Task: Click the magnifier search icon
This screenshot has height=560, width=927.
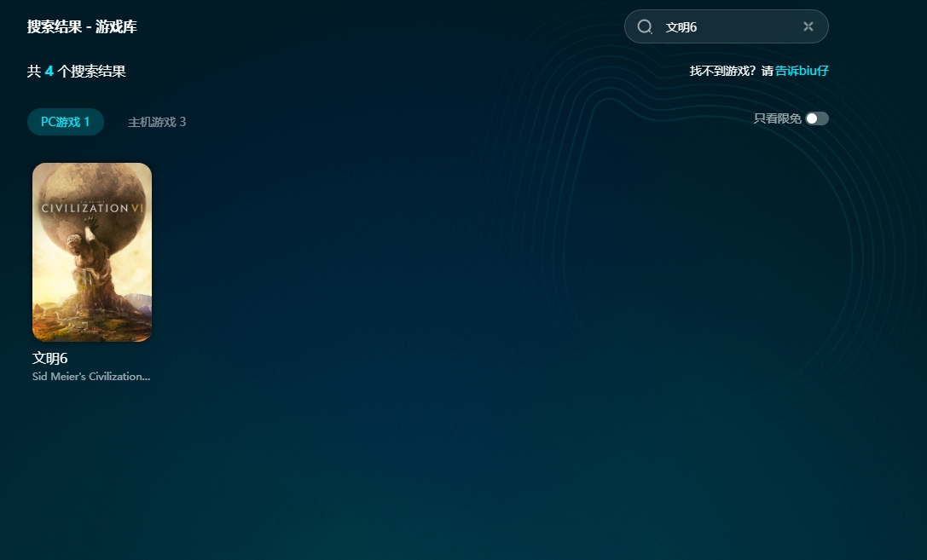Action: click(645, 26)
